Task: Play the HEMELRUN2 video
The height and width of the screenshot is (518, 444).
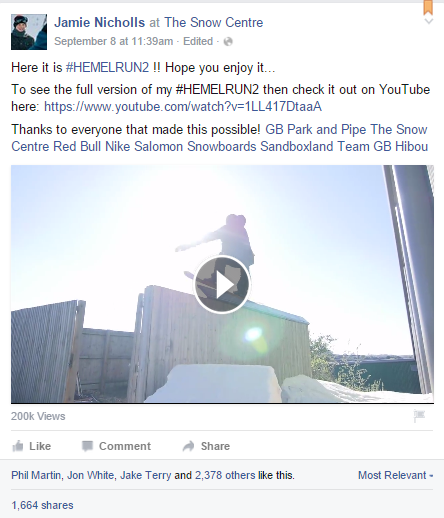Action: coord(222,284)
